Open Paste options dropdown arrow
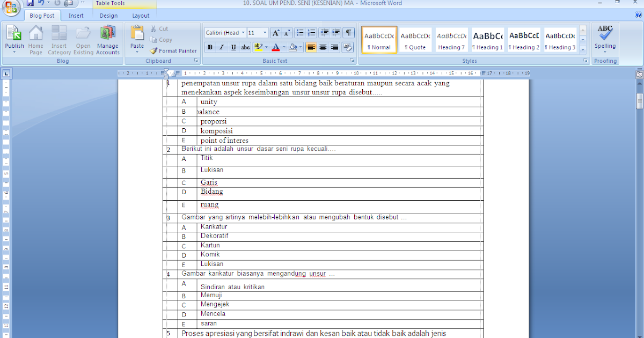The width and height of the screenshot is (644, 338). [x=137, y=52]
